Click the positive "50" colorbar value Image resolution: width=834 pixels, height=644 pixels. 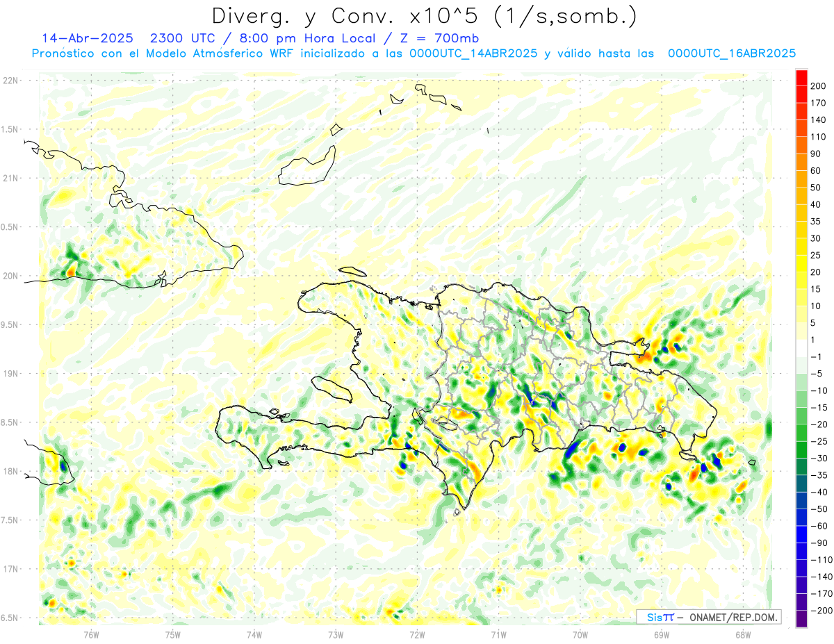tap(816, 188)
